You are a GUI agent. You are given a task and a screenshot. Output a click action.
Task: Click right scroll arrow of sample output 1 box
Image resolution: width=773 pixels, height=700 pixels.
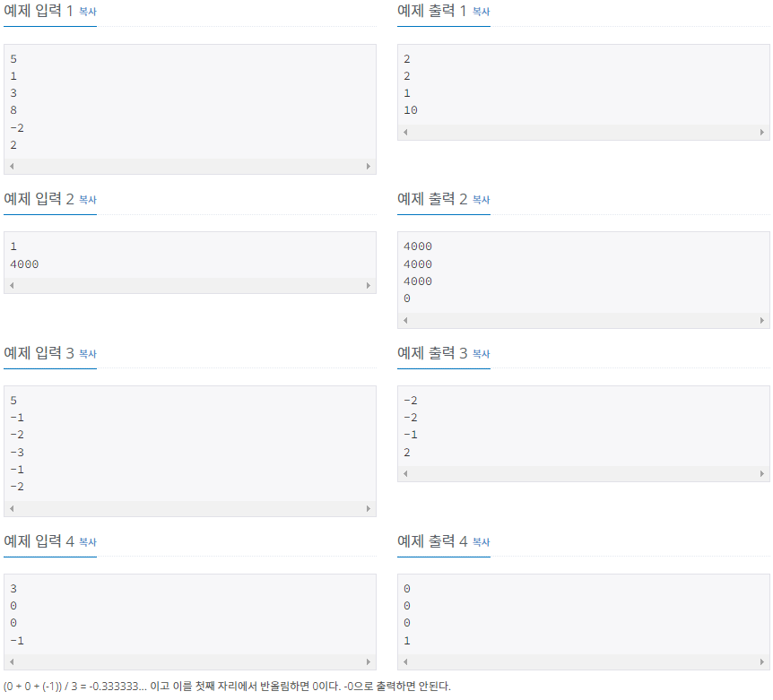761,132
